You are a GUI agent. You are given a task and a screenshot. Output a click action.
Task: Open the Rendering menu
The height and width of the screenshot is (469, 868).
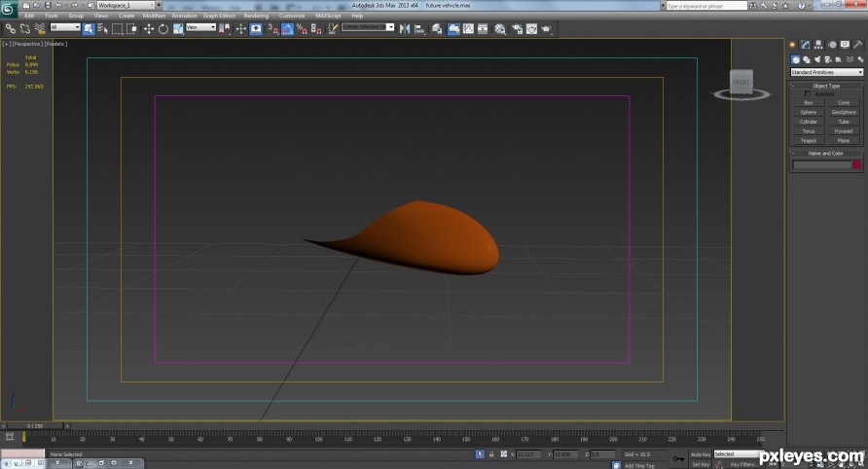256,16
